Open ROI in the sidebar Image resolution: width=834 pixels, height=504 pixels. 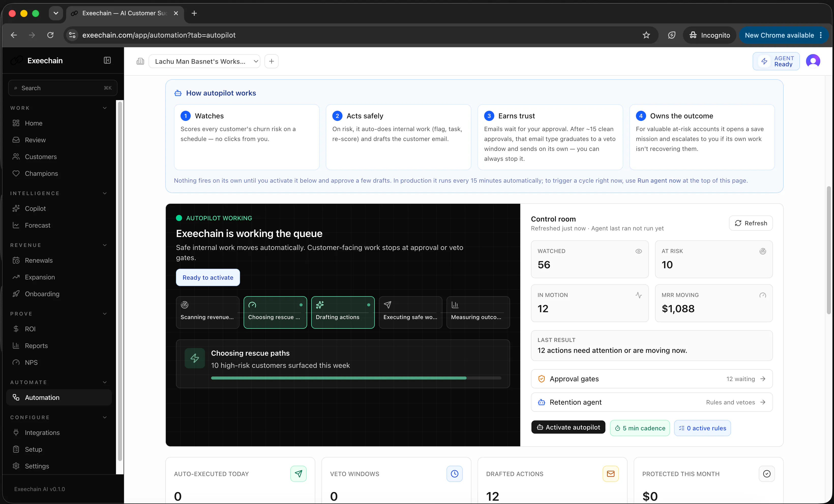59,329
